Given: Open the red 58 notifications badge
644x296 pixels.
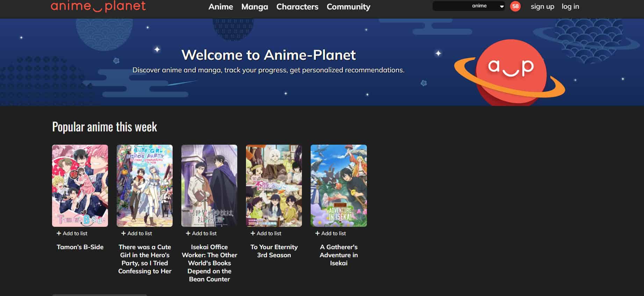Looking at the screenshot, I should tap(515, 6).
